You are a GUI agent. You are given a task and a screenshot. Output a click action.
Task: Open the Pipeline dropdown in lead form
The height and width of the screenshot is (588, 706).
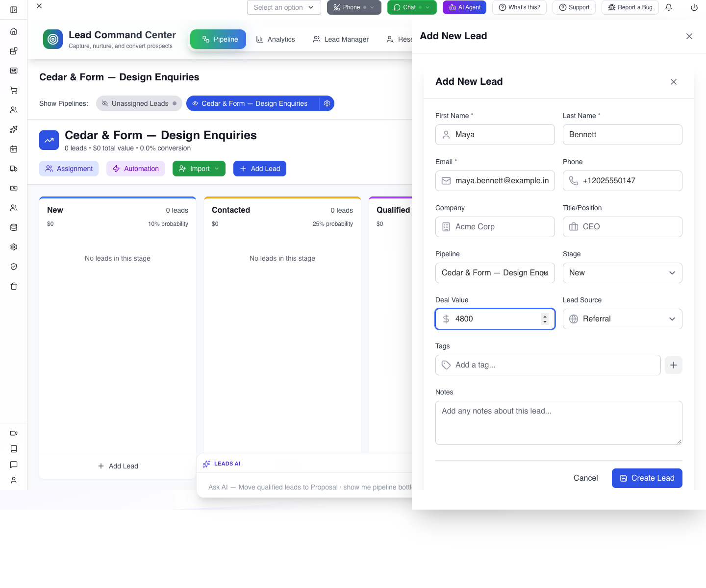click(495, 273)
